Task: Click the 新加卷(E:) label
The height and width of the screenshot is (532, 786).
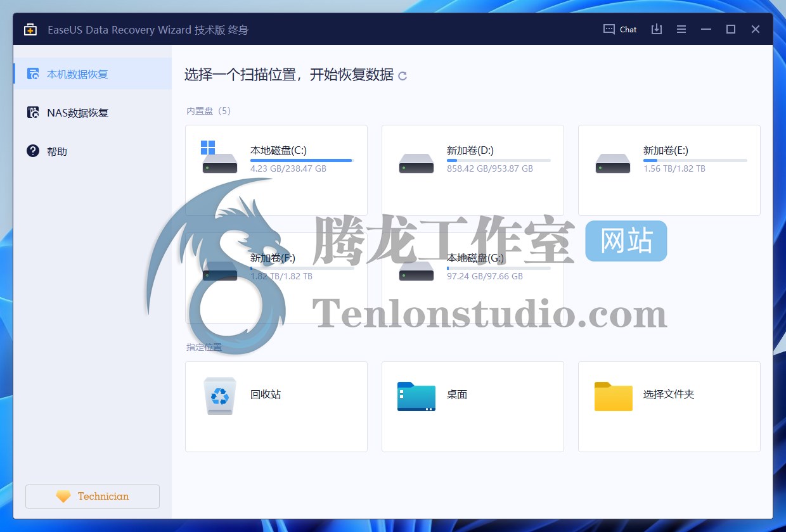Action: coord(666,150)
